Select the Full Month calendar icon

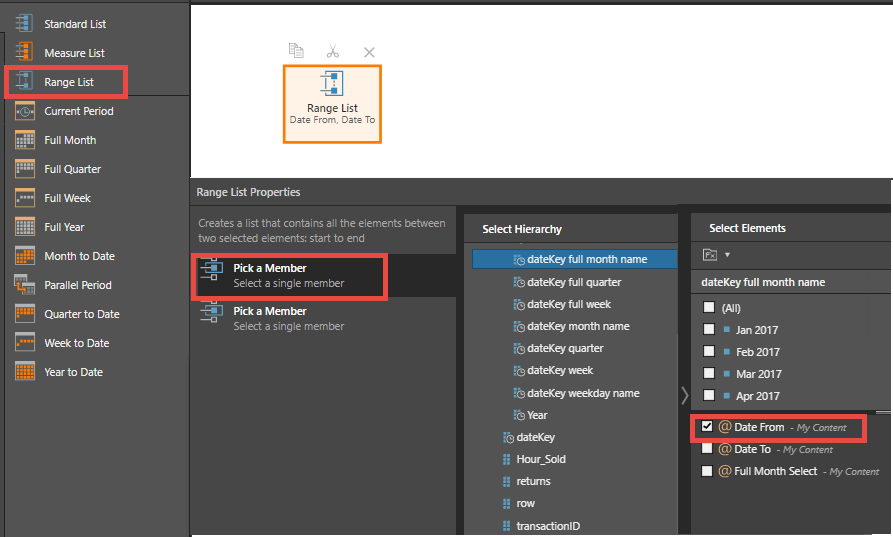[24, 140]
